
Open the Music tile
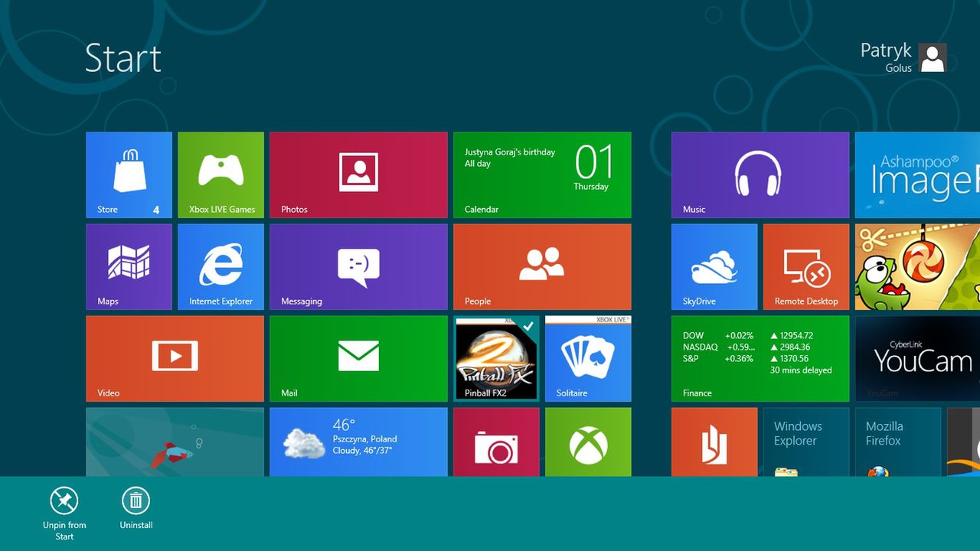pyautogui.click(x=760, y=175)
